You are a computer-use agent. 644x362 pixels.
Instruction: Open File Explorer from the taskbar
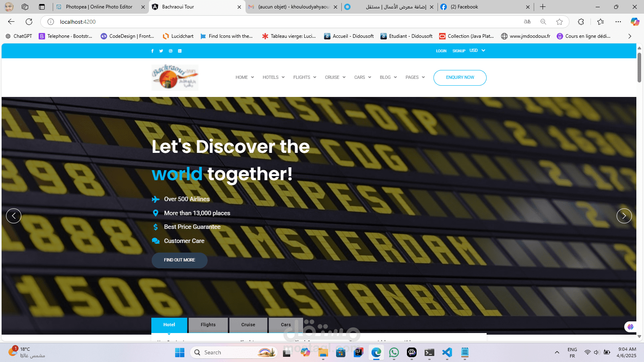[323, 353]
